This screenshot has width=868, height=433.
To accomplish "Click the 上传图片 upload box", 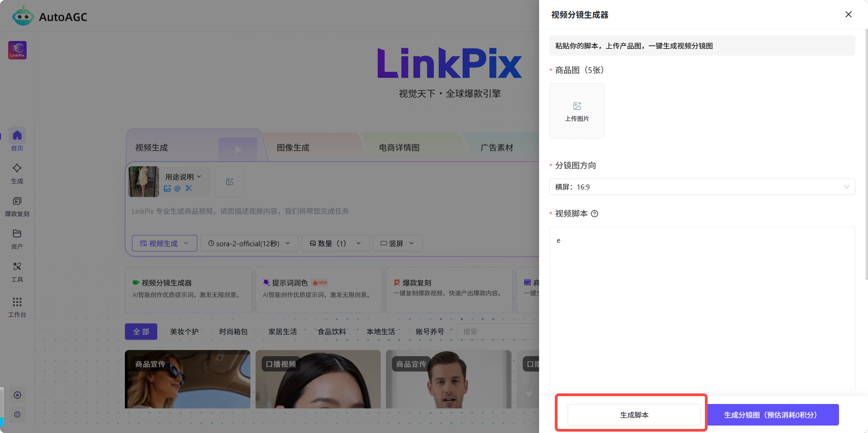I will (577, 111).
